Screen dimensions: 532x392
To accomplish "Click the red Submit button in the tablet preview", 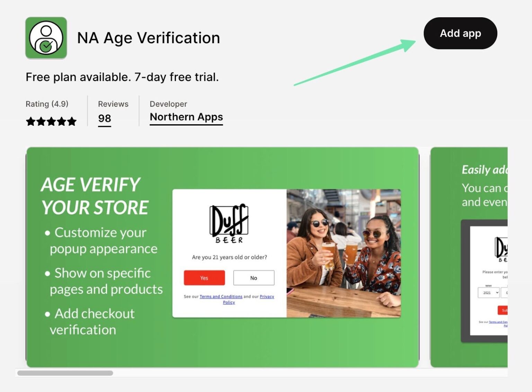I will [x=503, y=310].
